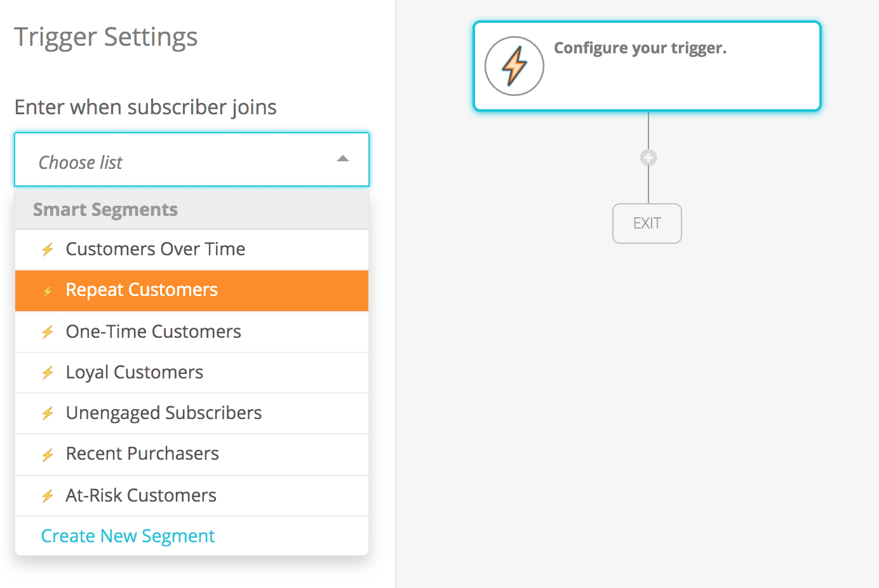879x588 pixels.
Task: Click lightning icon beside Customers Over Time
Action: click(x=48, y=250)
